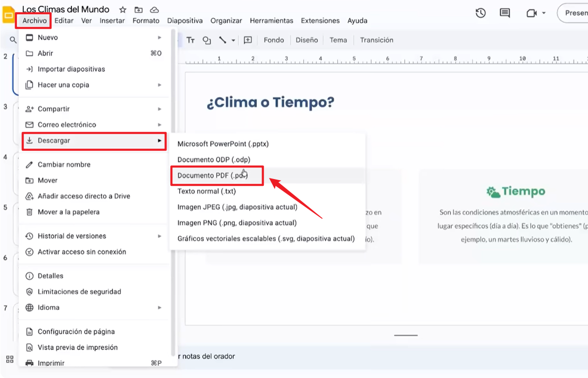
Task: Switch to grid view in the bottom corner
Action: (9, 359)
